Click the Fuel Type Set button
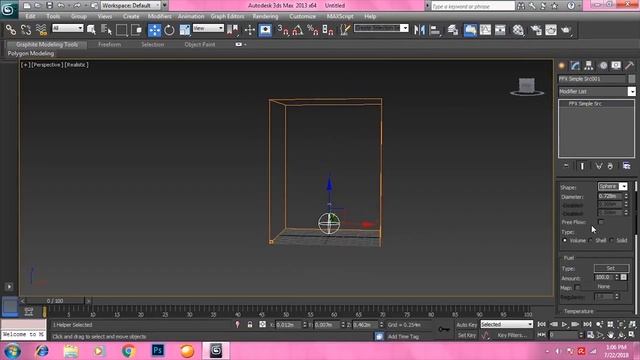 [611, 268]
